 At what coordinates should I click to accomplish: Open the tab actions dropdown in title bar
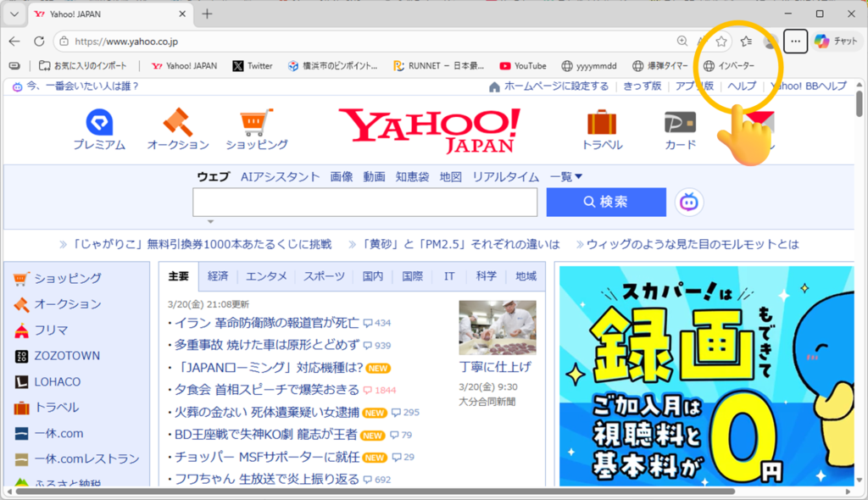click(x=14, y=14)
